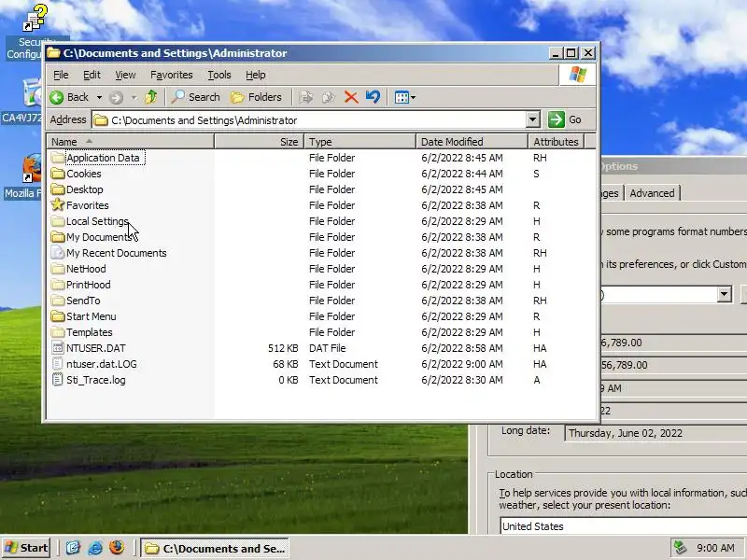The image size is (747, 560).
Task: Open the Back history dropdown arrow
Action: pyautogui.click(x=99, y=97)
